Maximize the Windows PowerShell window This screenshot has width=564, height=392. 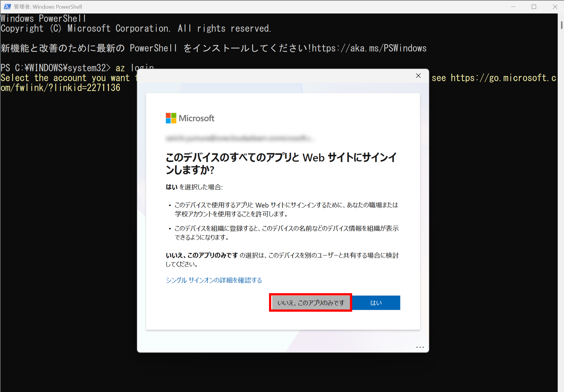(534, 7)
